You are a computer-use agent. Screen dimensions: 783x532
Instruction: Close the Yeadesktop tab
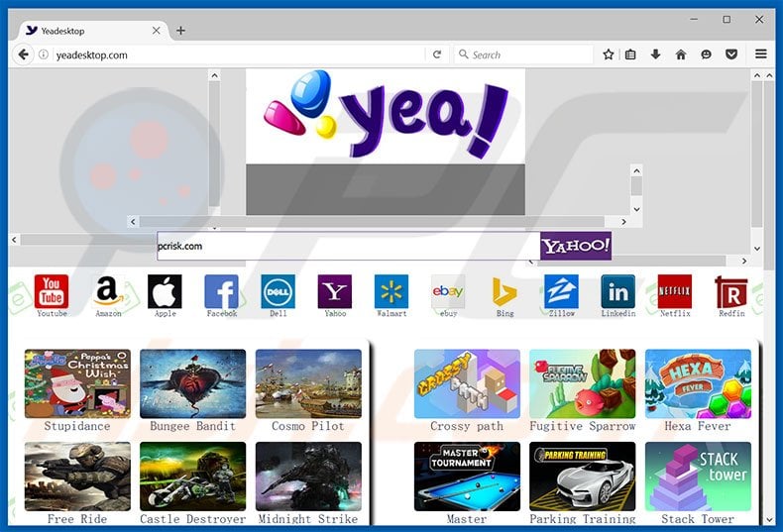(157, 31)
